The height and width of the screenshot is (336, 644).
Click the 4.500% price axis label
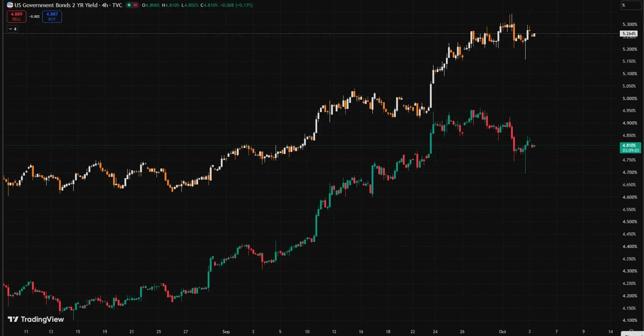630,222
